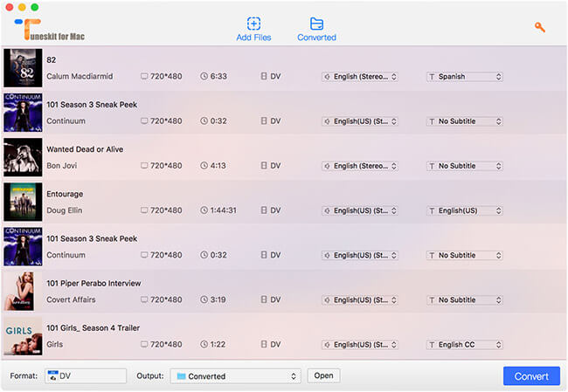The image size is (568, 392).
Task: Click the title "101 Girls_ Season 4 Trailer"
Action: 93,328
